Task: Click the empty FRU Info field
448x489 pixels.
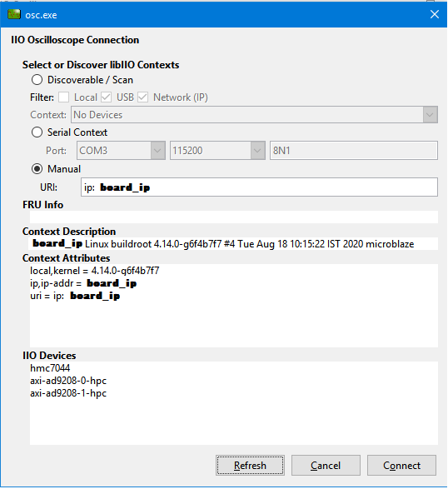Action: coord(234,217)
